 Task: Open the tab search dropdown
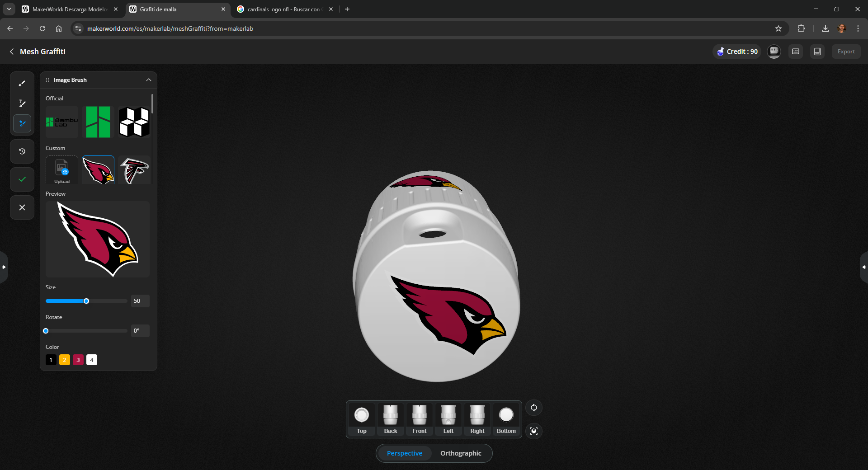(x=9, y=9)
